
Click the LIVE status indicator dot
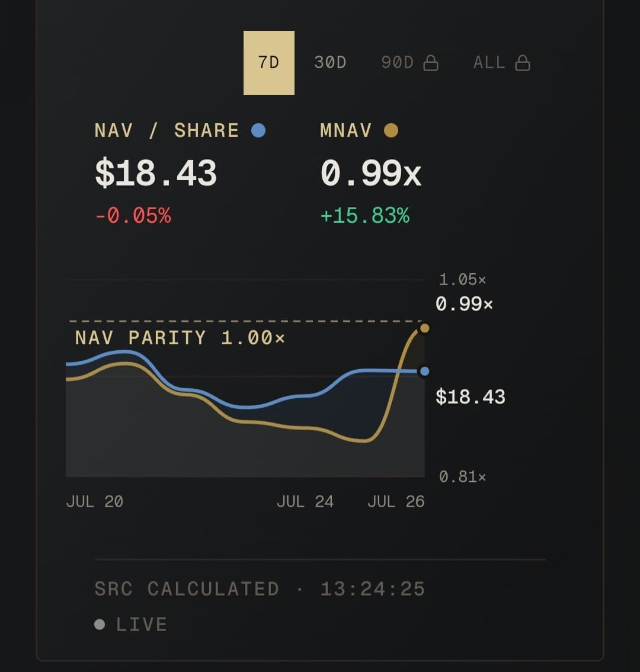(100, 625)
